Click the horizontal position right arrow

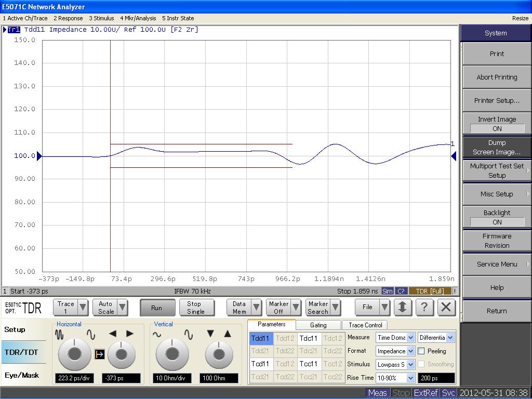point(130,334)
